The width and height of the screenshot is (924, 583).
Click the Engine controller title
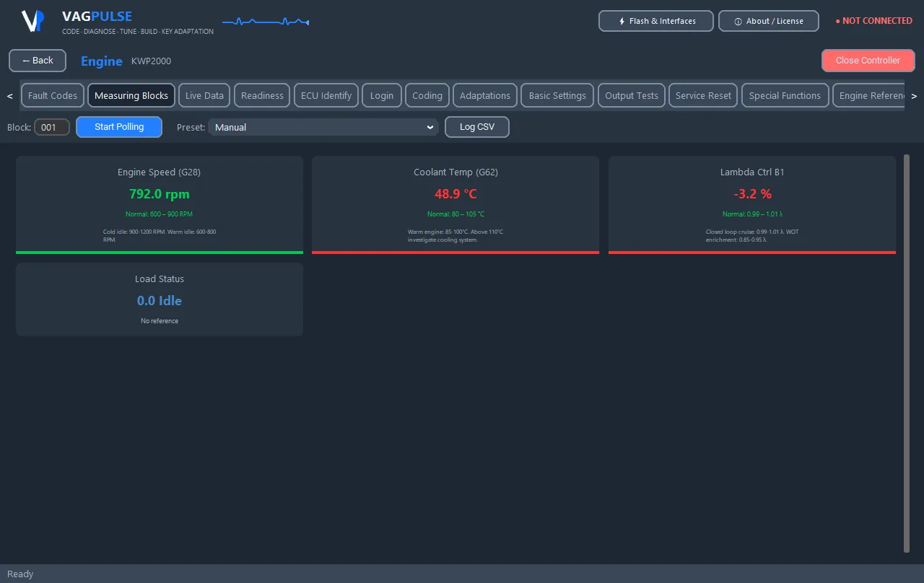click(x=102, y=61)
